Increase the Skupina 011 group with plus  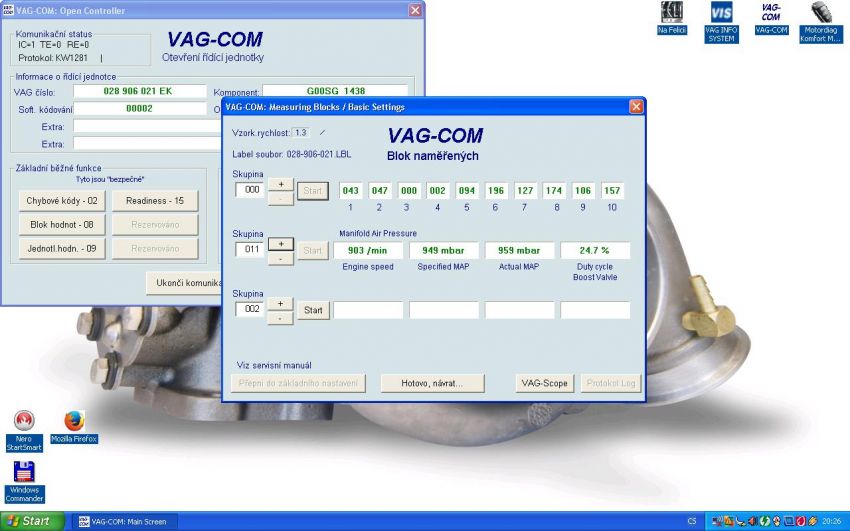coord(281,244)
